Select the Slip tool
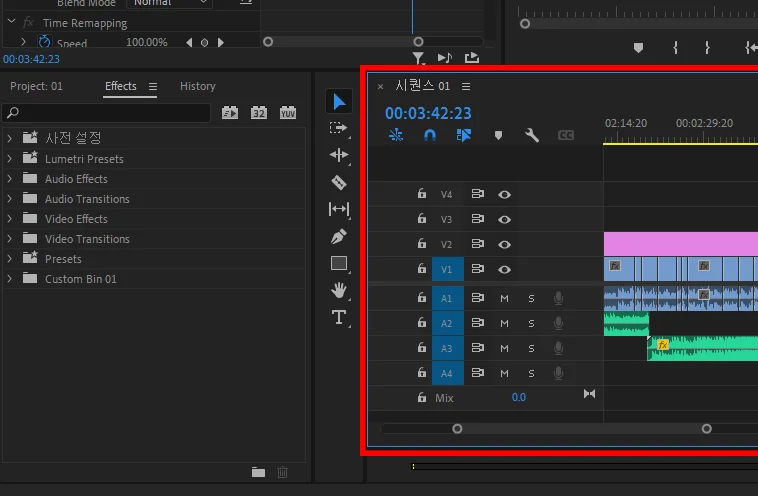 [339, 209]
